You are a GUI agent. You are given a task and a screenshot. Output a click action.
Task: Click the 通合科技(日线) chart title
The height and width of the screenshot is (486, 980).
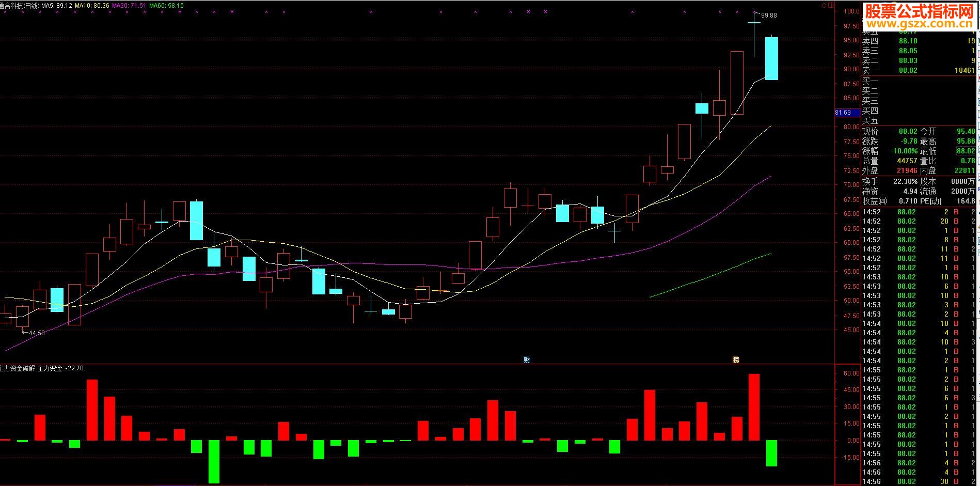[20, 5]
